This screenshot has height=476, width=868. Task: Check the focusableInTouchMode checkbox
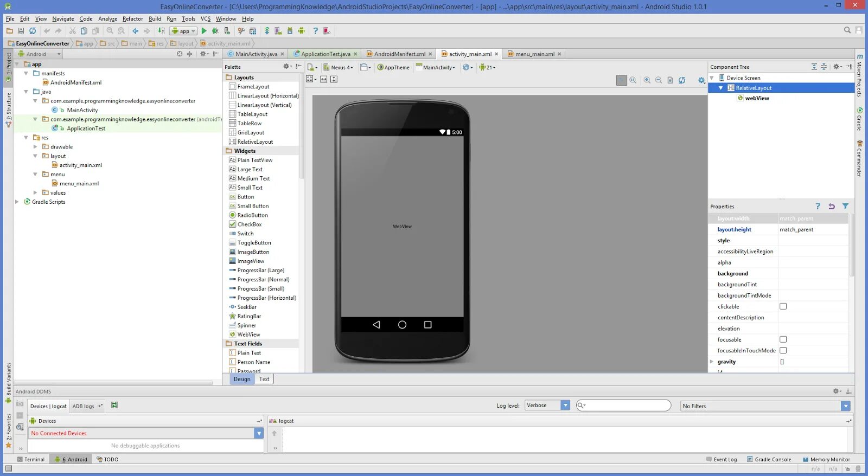coord(783,350)
